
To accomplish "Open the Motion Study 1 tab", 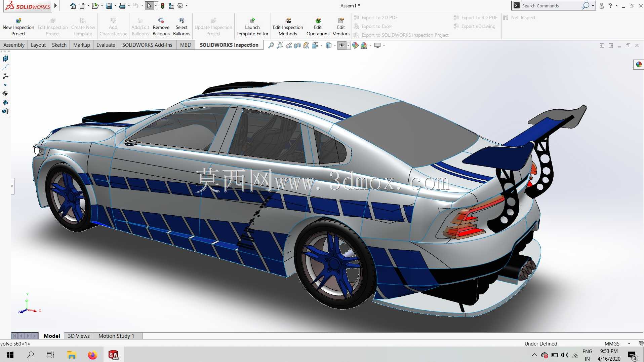I will (116, 336).
